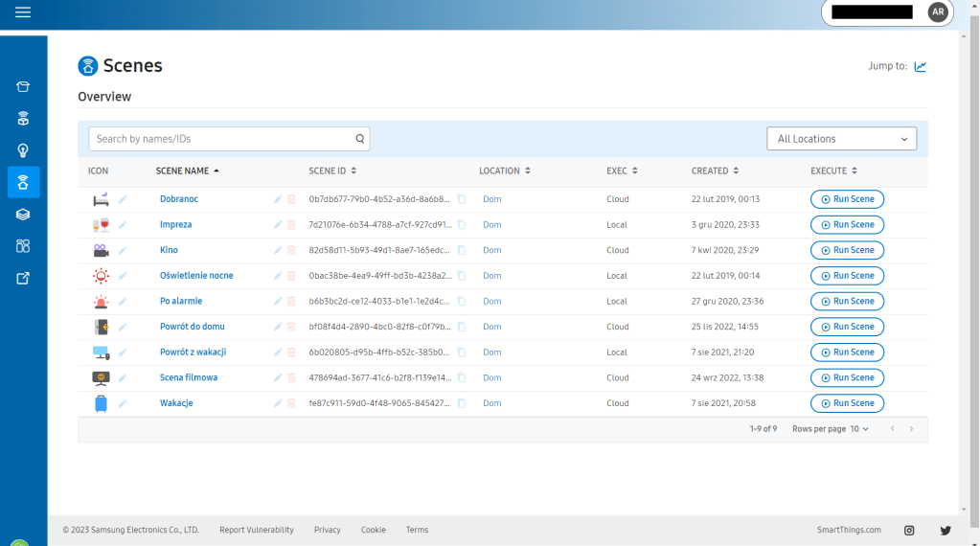The height and width of the screenshot is (546, 980).
Task: Open the Instagram link in footer
Action: coord(909,530)
